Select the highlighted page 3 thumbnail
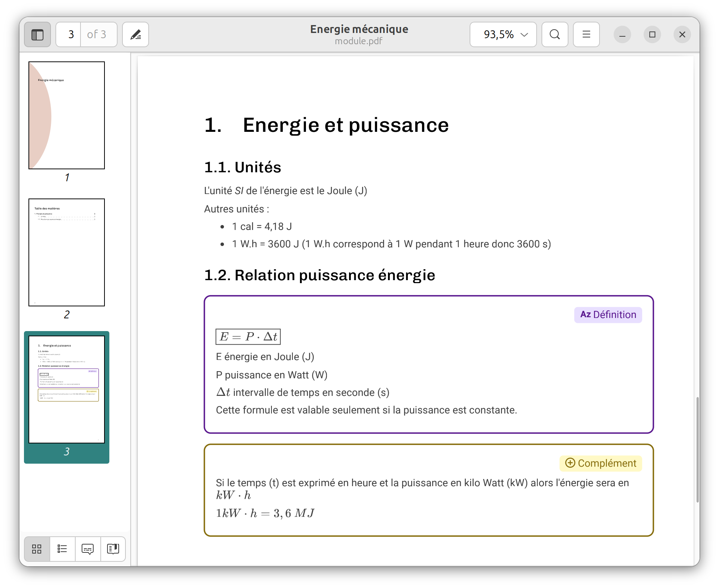 67,390
